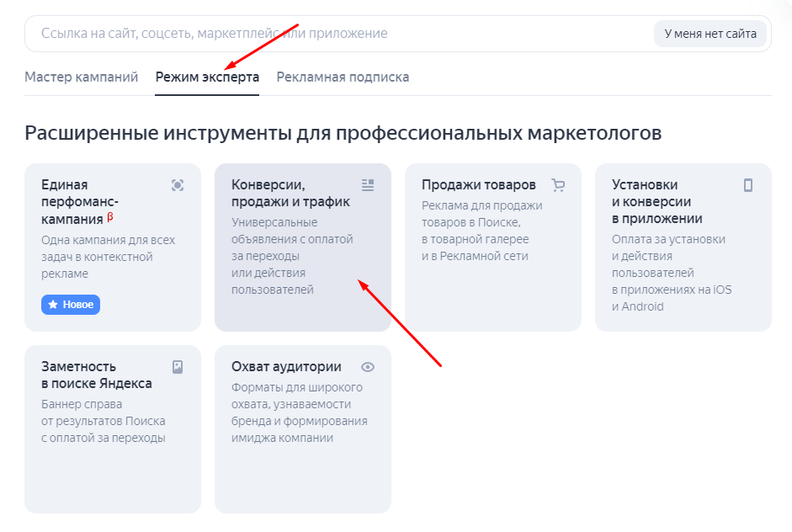
Task: Open the Режим эксперта tab
Action: [206, 76]
